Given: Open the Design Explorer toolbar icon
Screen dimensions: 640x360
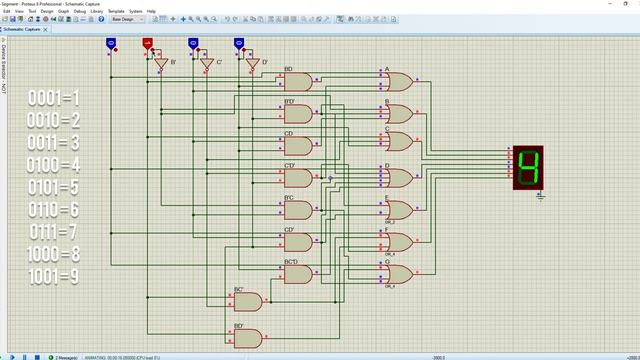Looking at the screenshot, I should point(68,19).
